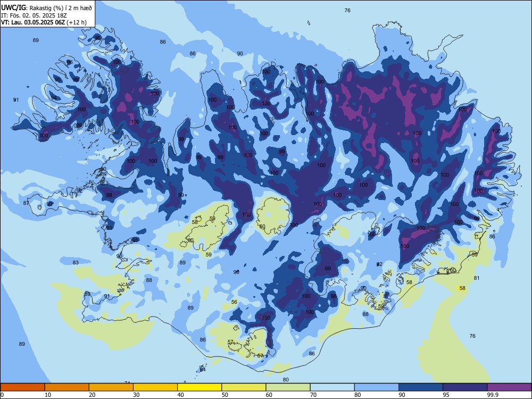
Task: Click the 30–40 gold legend swatch
Action: tap(155, 387)
